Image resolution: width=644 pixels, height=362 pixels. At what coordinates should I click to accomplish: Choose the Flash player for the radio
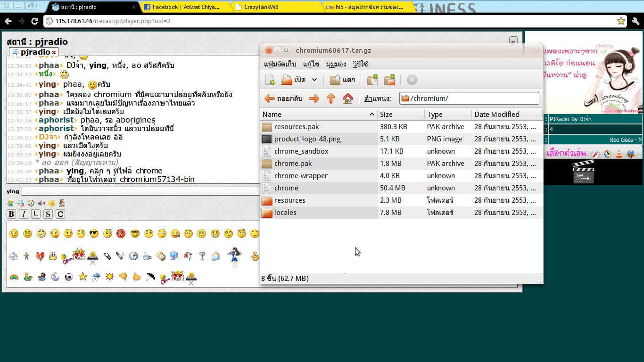coord(595,154)
